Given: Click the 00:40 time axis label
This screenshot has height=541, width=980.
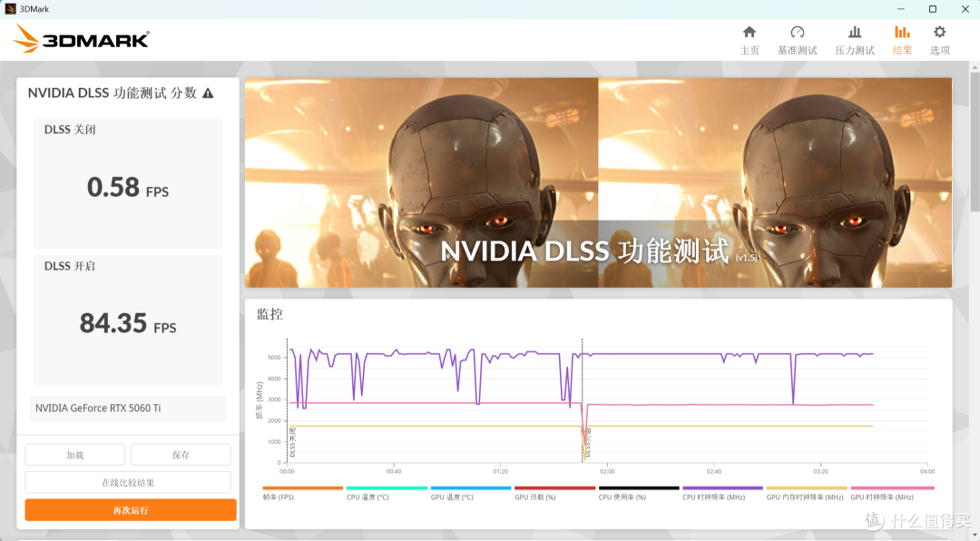Looking at the screenshot, I should click(x=393, y=472).
